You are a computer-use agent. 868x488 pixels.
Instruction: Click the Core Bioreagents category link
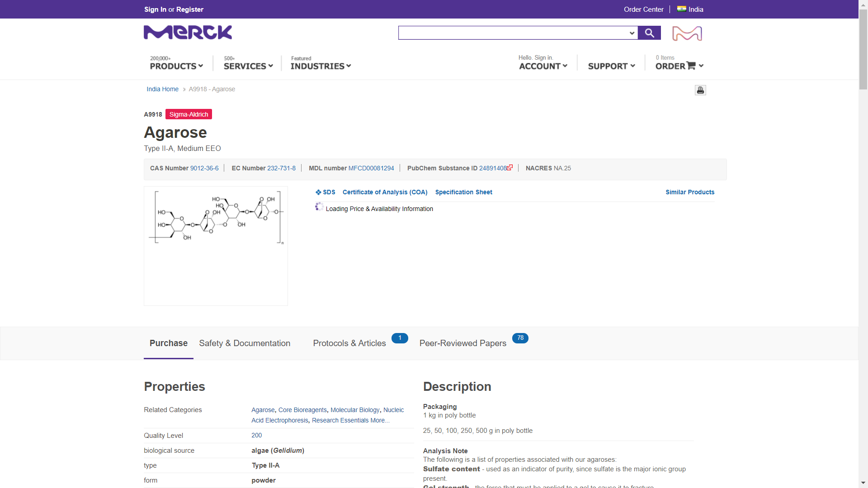pyautogui.click(x=302, y=410)
